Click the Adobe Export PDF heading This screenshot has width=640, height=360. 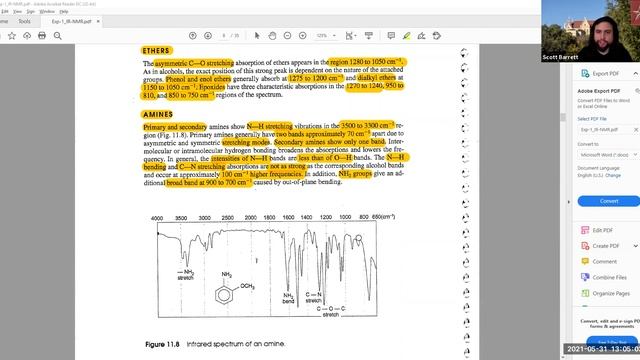pos(598,91)
